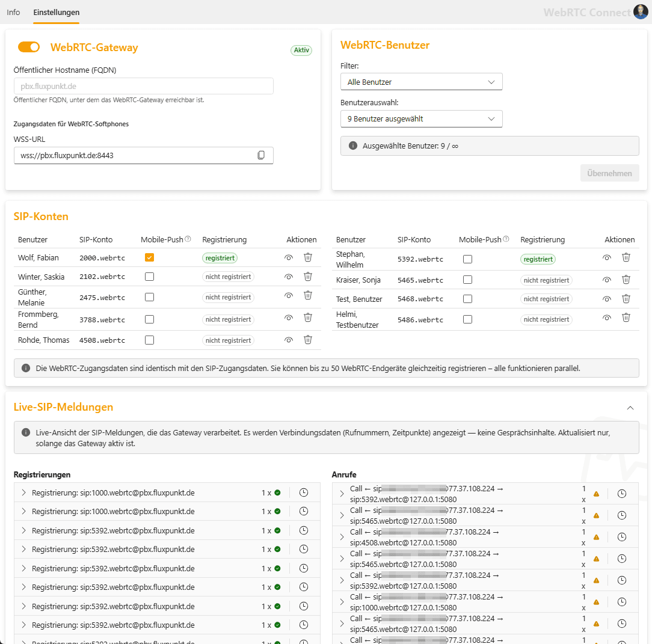Click clock icon of first 1000.webrtc registration
This screenshot has width=652, height=644.
click(304, 492)
